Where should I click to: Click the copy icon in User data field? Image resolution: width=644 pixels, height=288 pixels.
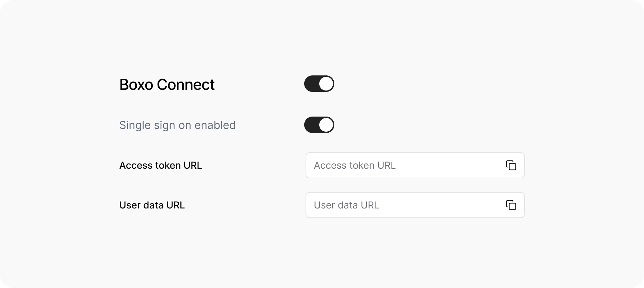[x=511, y=205]
